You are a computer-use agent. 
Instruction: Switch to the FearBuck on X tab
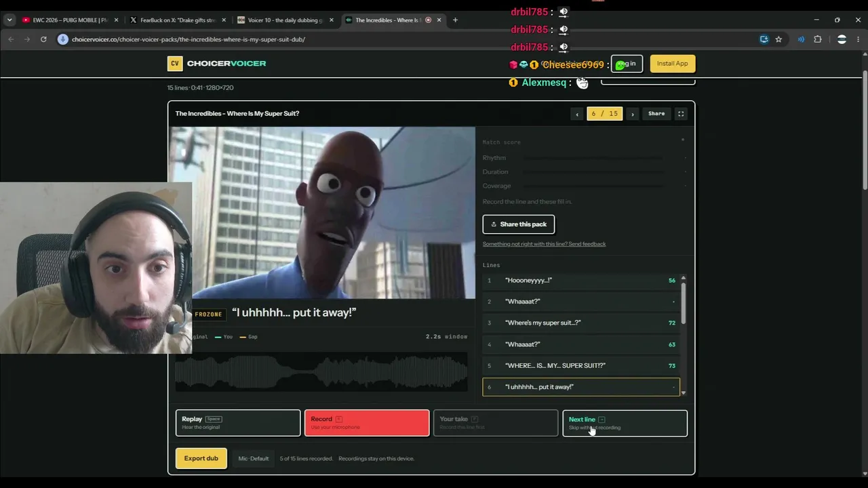point(178,20)
